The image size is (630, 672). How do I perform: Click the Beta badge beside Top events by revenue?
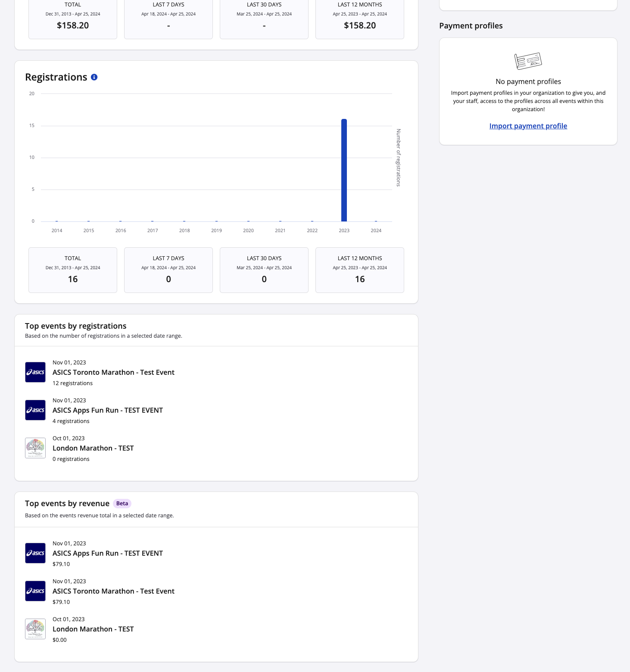point(122,504)
